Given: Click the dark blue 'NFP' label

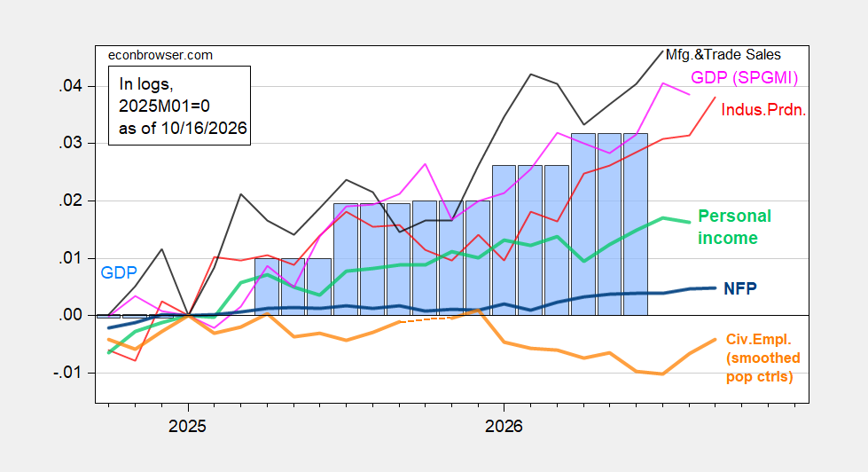Looking at the screenshot, I should (x=740, y=288).
